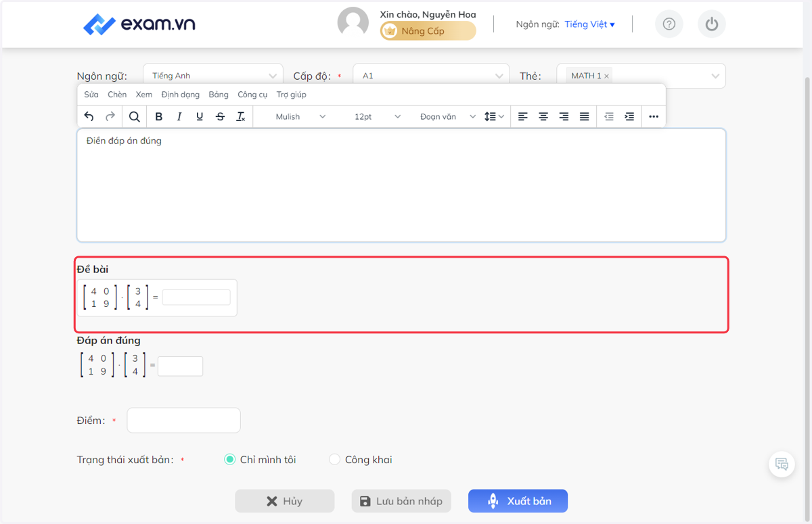Open the Sửa menu
Viewport: 812px width, 524px height.
pos(91,95)
